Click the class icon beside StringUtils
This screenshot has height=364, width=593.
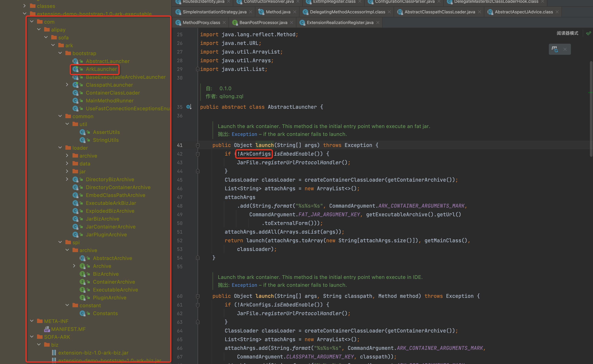tap(83, 140)
